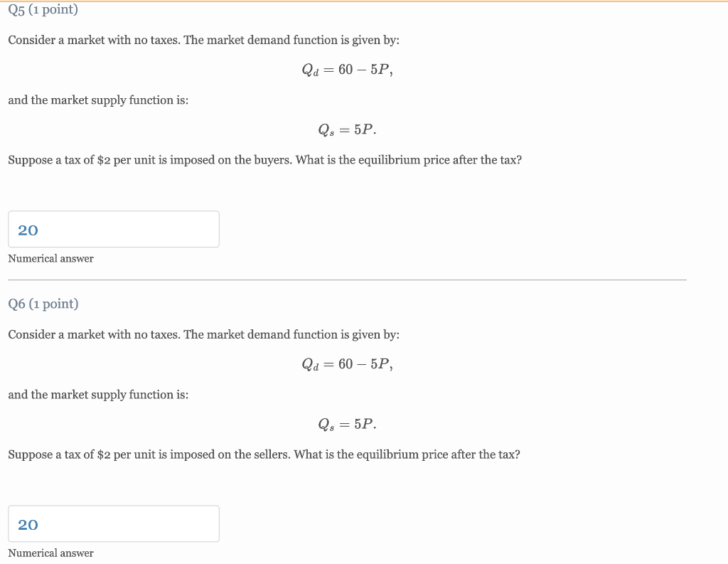Click the Q5 answer input field
This screenshot has height=564, width=728.
tap(114, 228)
